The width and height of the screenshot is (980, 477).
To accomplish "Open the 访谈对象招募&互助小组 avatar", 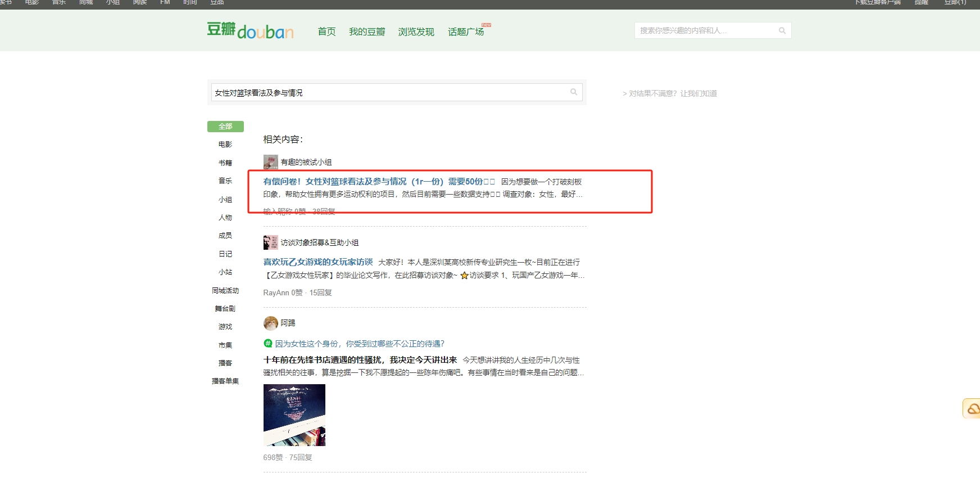I will coord(270,242).
